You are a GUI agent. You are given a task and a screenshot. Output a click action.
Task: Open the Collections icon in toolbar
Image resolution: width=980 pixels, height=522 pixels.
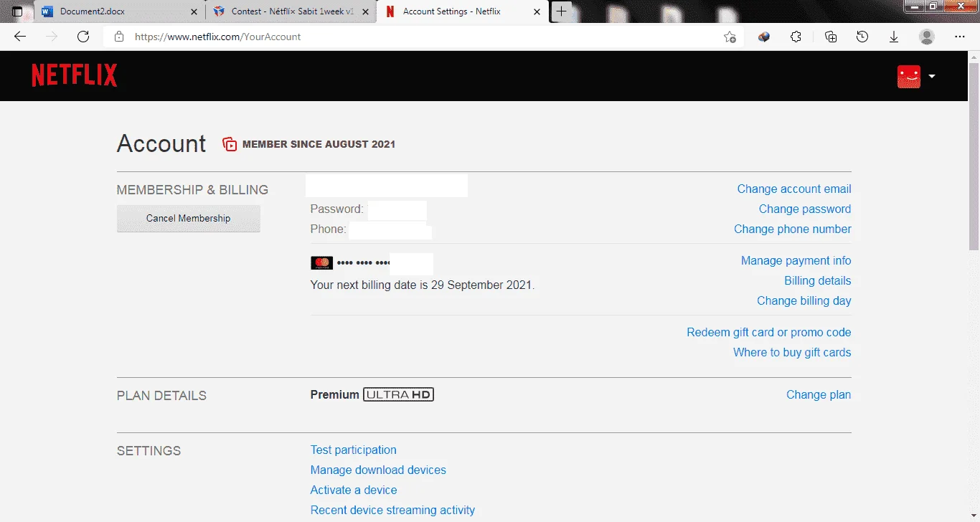831,37
